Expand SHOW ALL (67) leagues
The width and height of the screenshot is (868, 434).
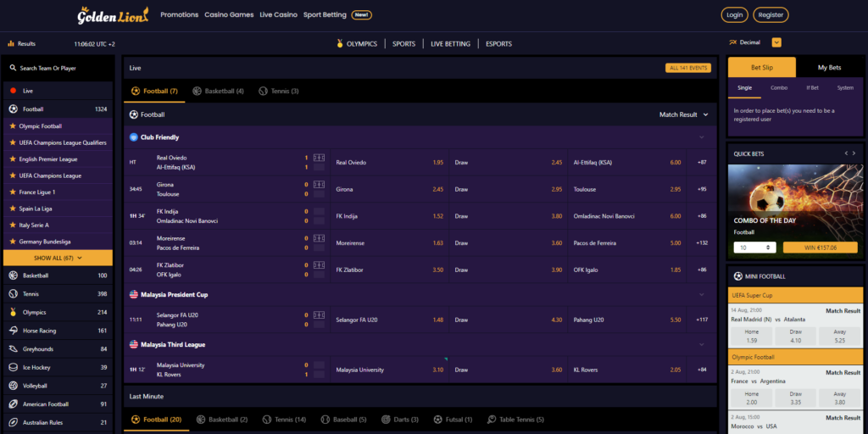coord(58,258)
